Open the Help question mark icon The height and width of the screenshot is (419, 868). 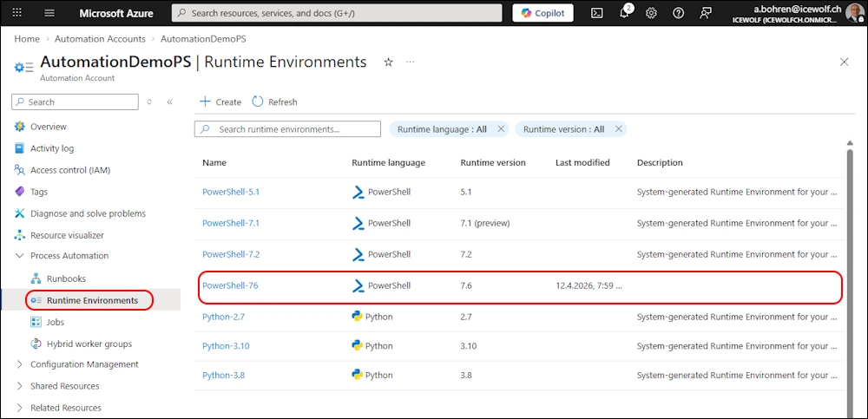pos(678,13)
